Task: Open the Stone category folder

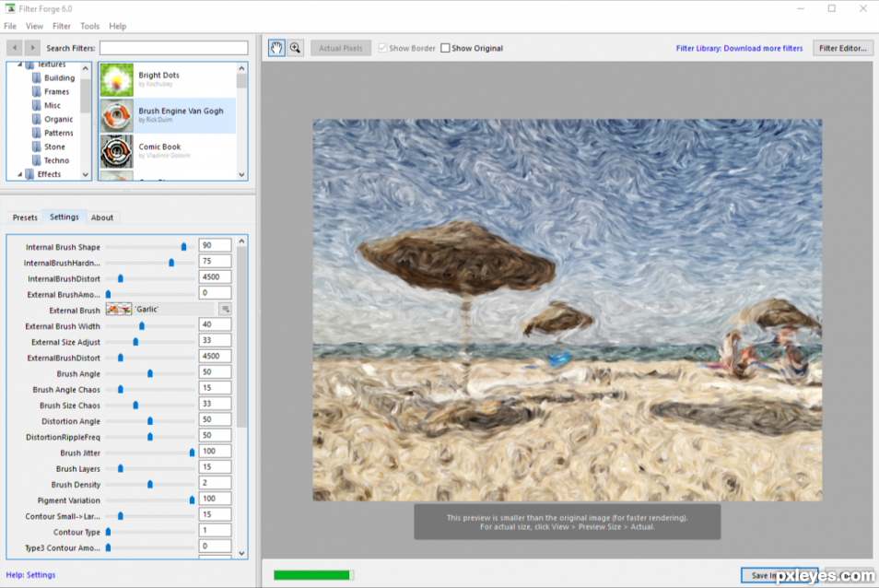Action: coord(48,147)
